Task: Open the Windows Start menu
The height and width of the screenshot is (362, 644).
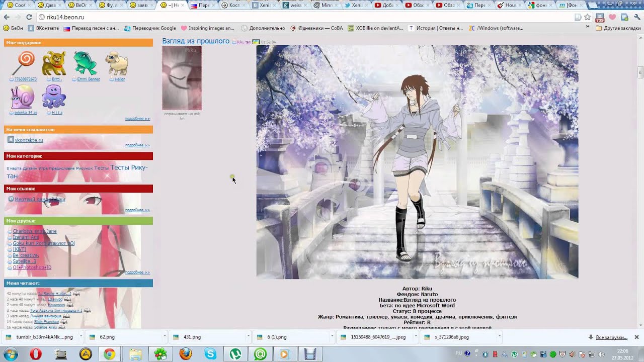Action: coord(10,354)
